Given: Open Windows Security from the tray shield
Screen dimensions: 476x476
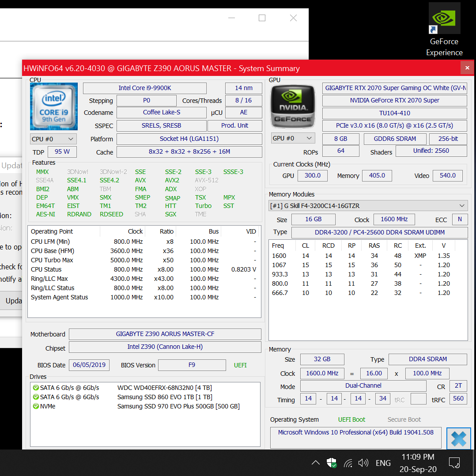Looking at the screenshot, I should (332, 463).
